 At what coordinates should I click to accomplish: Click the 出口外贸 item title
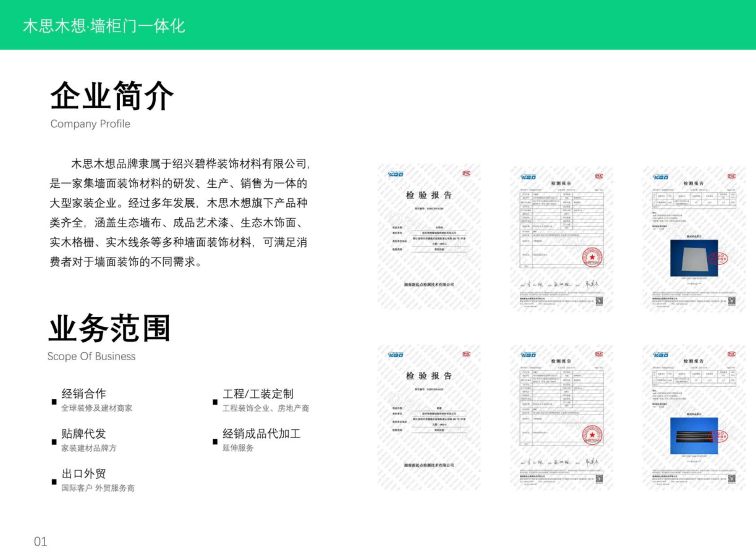tap(83, 474)
